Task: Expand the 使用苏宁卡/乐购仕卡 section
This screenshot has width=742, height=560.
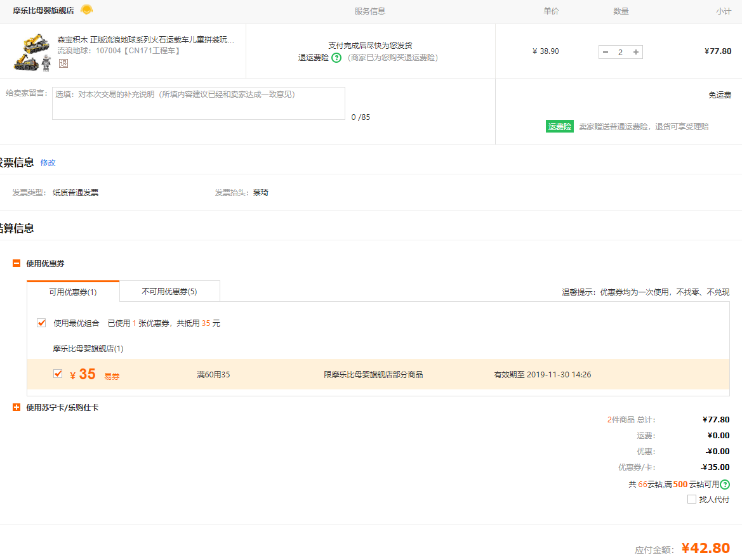Action: click(17, 407)
